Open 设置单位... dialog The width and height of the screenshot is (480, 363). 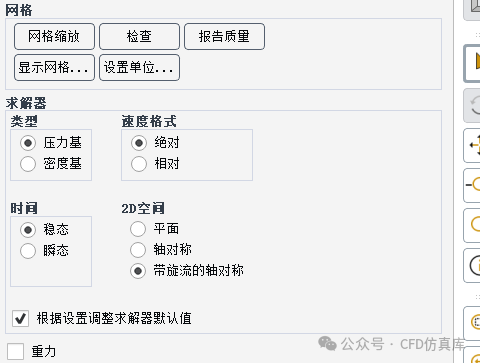(x=139, y=68)
